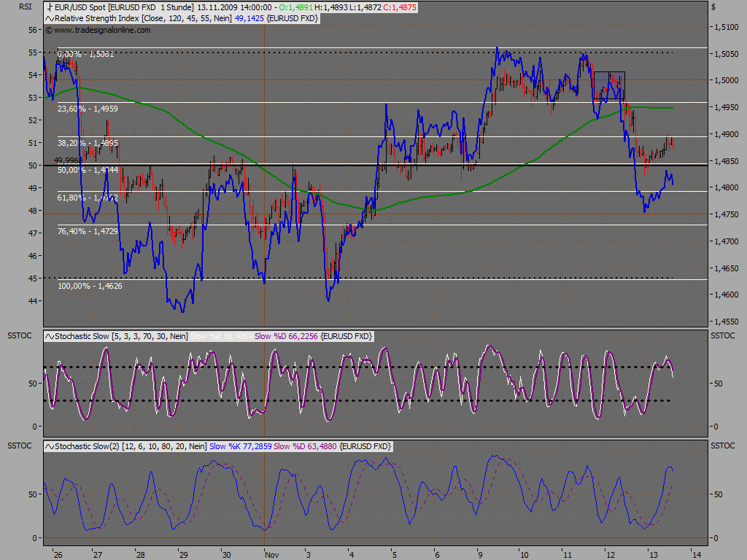747x560 pixels.
Task: Select the EUR/USD Spot [EURUSD FXD 1 Stunde] legend title
Action: (x=124, y=7)
